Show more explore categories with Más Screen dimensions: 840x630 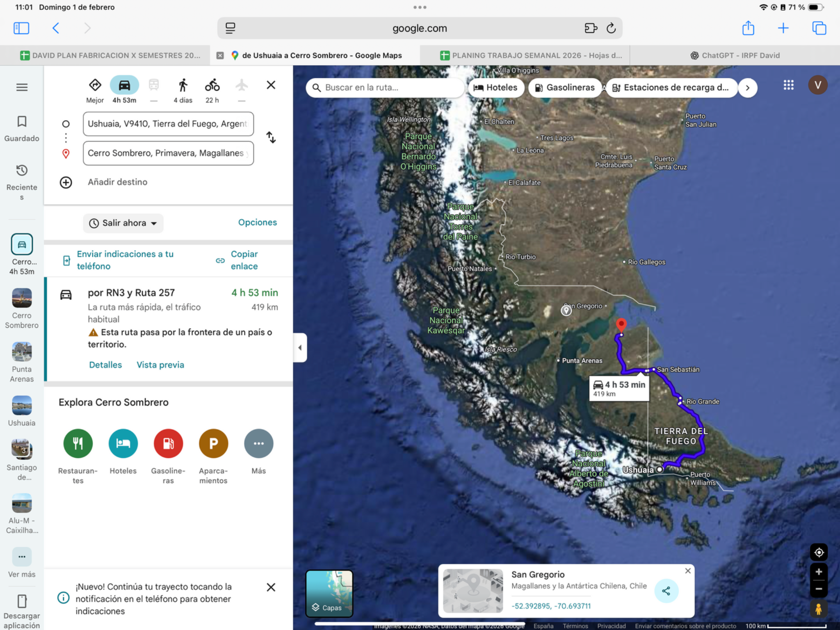tap(258, 443)
